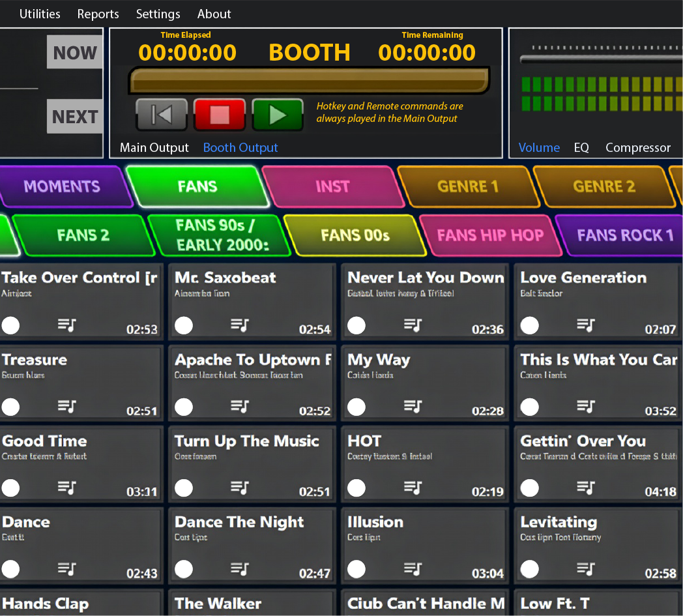Screen dimensions: 683x616
Task: Click the Time Remaining counter
Action: 427,52
